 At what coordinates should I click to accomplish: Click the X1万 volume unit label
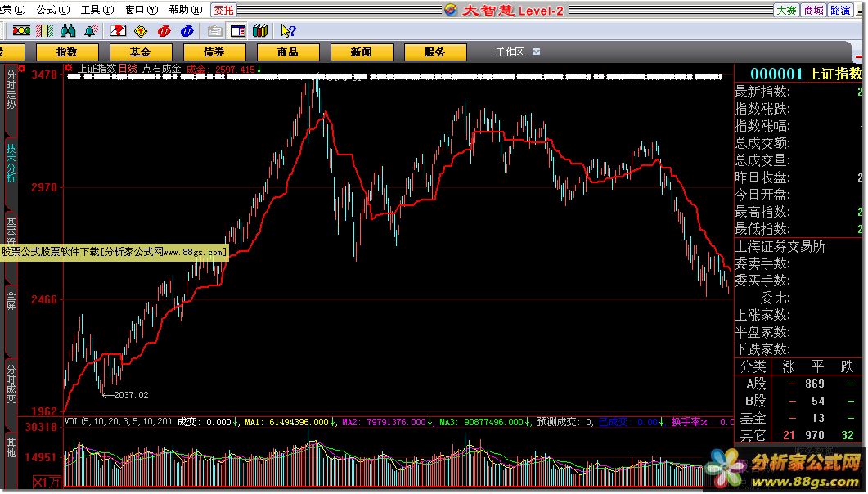click(46, 483)
